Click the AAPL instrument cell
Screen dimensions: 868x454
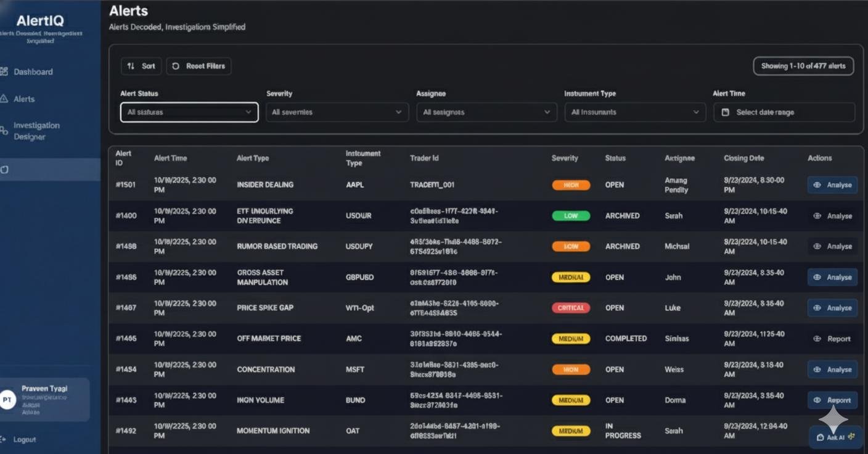click(355, 185)
